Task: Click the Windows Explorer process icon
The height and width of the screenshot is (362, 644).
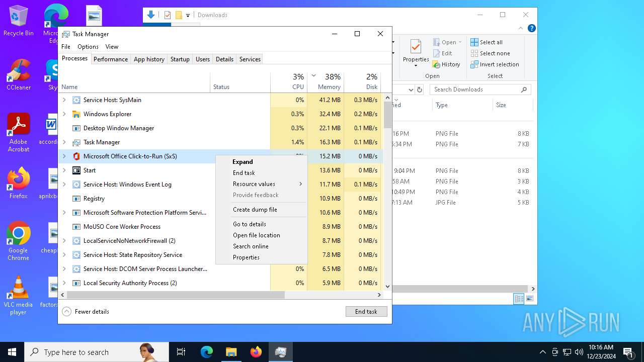Action: (x=76, y=114)
